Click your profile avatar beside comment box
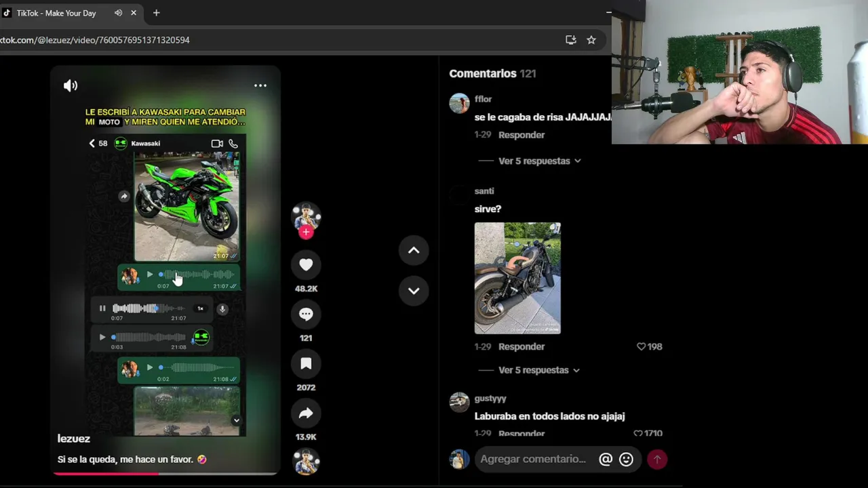The image size is (868, 488). (459, 459)
